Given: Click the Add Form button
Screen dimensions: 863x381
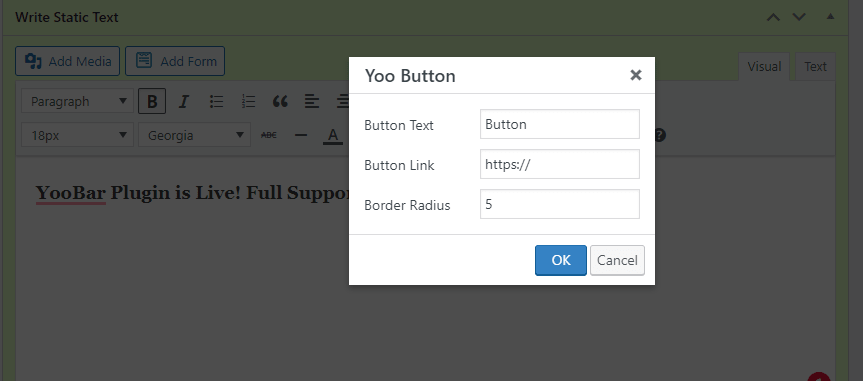Looking at the screenshot, I should coord(175,61).
